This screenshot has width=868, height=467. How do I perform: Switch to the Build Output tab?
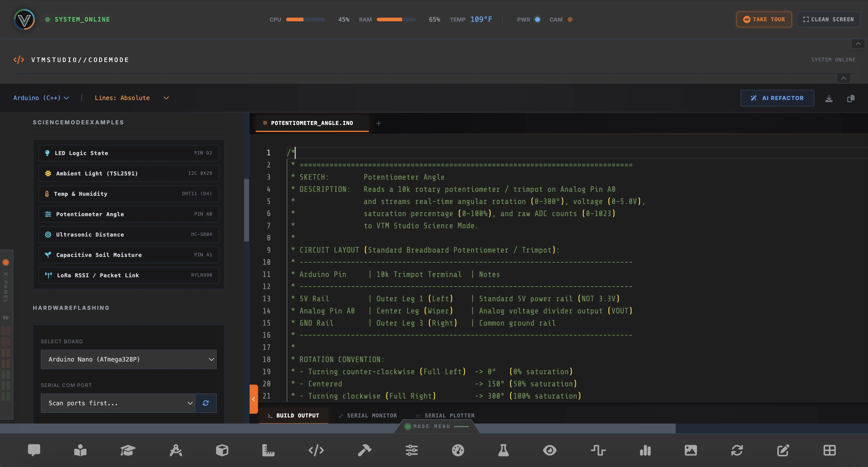(x=293, y=416)
